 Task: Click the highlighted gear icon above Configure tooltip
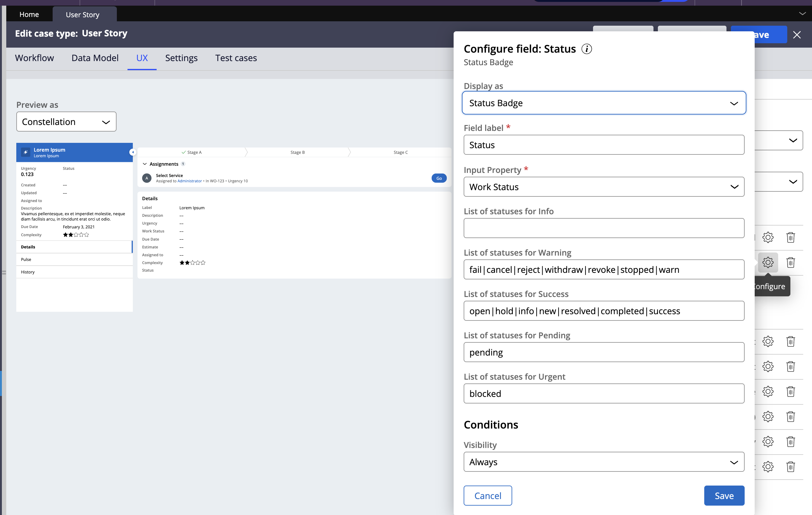tap(768, 262)
